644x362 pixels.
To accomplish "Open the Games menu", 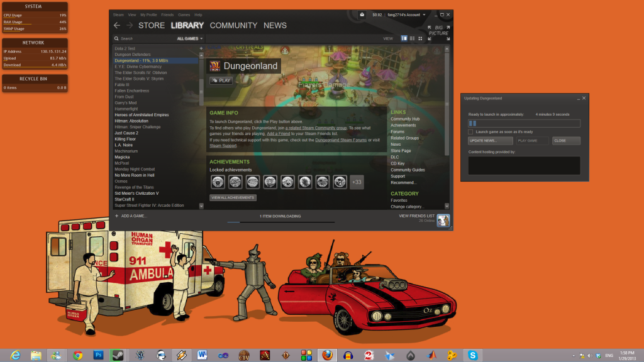I will [x=184, y=15].
